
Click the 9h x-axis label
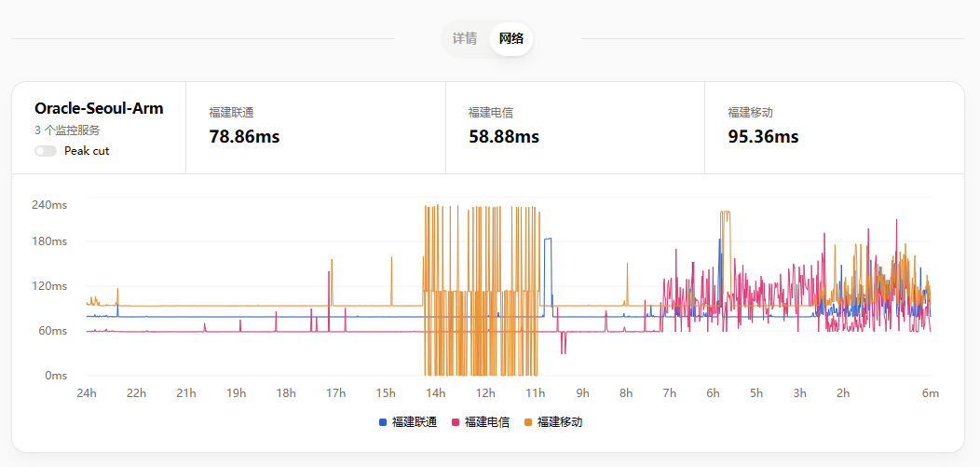582,393
